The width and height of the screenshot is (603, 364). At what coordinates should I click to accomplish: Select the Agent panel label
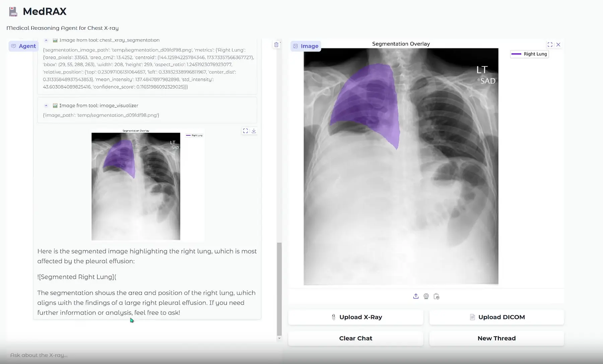click(x=23, y=46)
